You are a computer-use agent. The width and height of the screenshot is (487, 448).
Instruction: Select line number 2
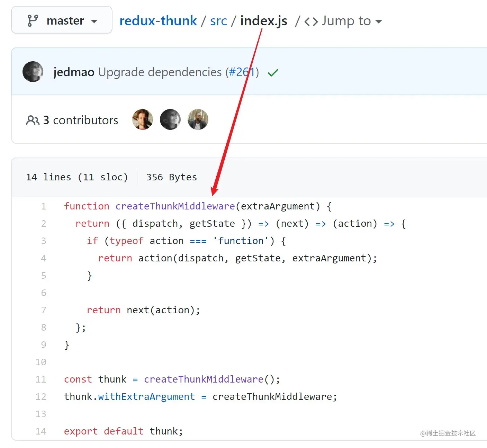(44, 224)
